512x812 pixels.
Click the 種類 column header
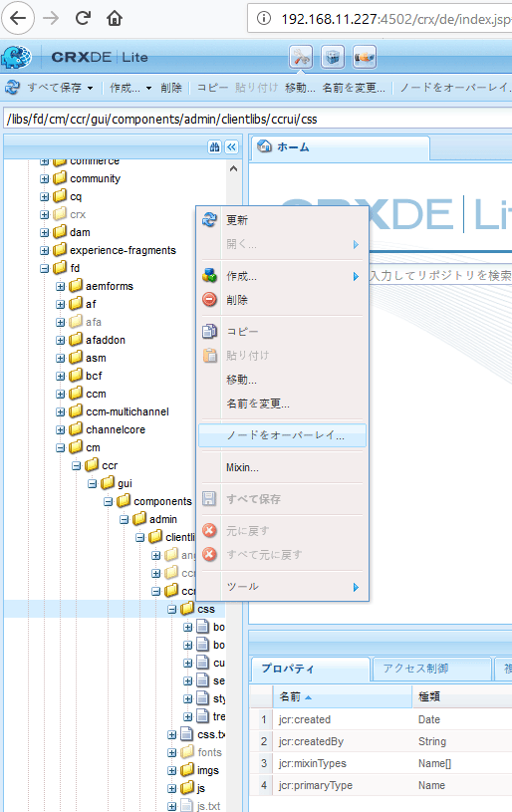coord(462,696)
